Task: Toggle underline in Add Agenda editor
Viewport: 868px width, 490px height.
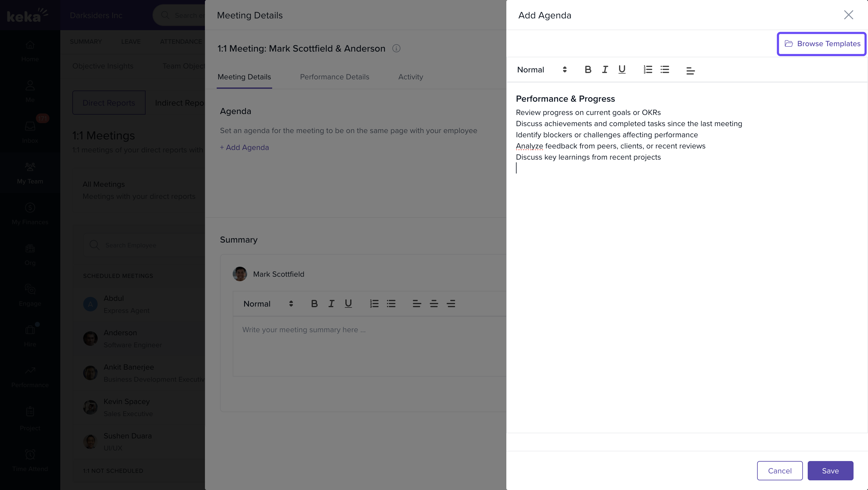Action: click(x=622, y=69)
